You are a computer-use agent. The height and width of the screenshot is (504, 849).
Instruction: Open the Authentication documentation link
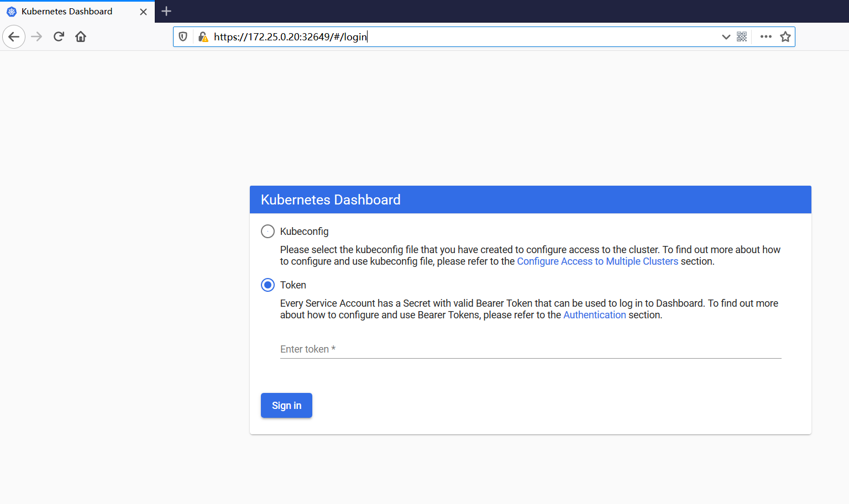(595, 315)
